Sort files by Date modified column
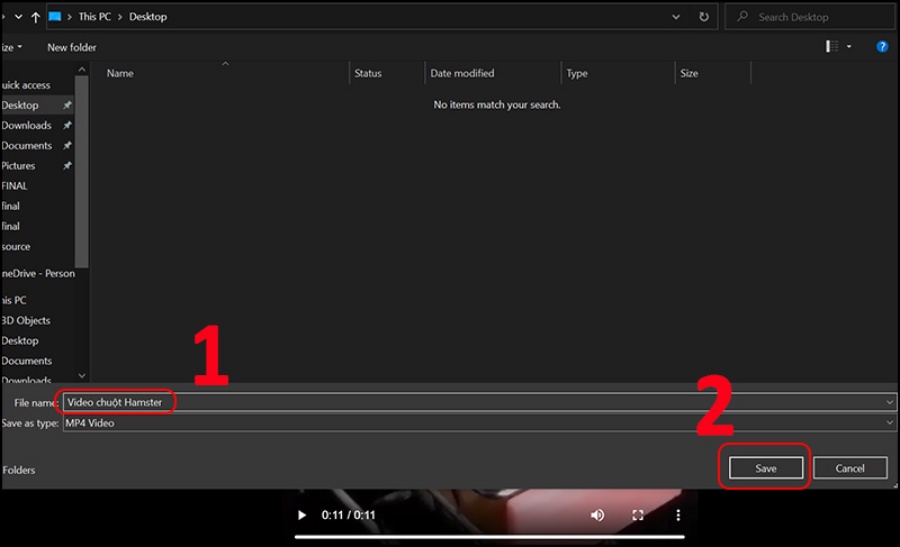900x547 pixels. 462,73
